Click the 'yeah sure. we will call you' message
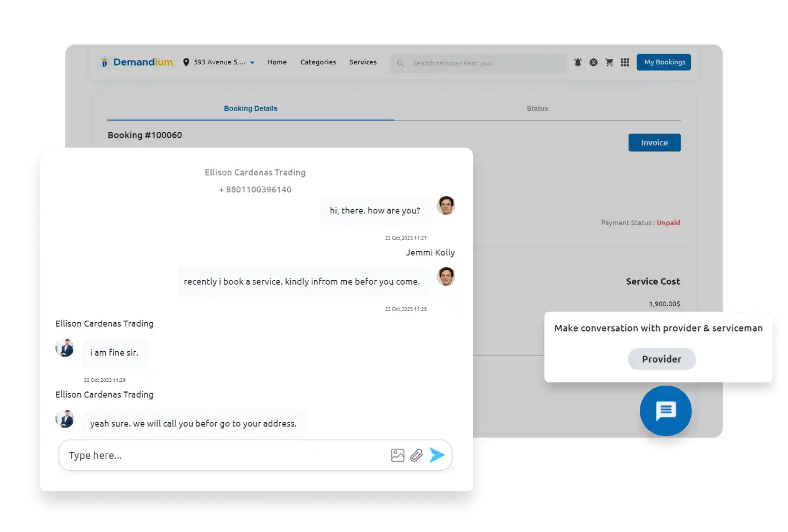The height and width of the screenshot is (532, 788). [193, 423]
